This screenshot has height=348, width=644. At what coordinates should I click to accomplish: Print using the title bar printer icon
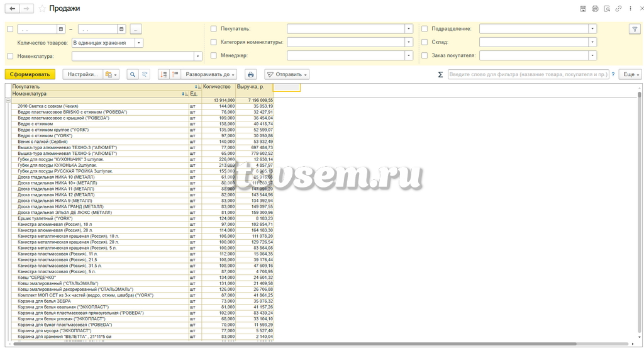(x=595, y=9)
